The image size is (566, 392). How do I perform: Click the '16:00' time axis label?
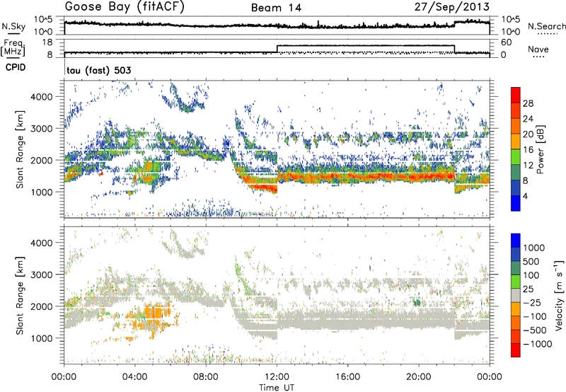tap(347, 377)
